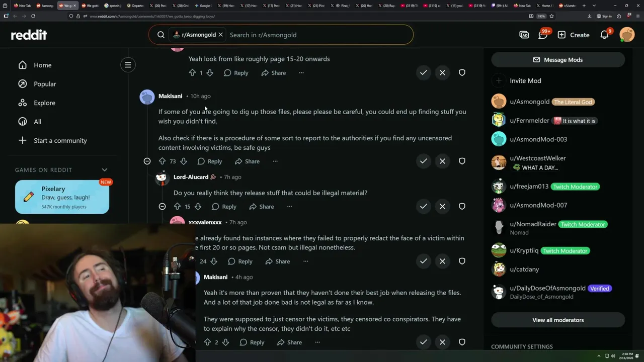The height and width of the screenshot is (362, 644).
Task: Open the notifications bell
Action: click(605, 35)
